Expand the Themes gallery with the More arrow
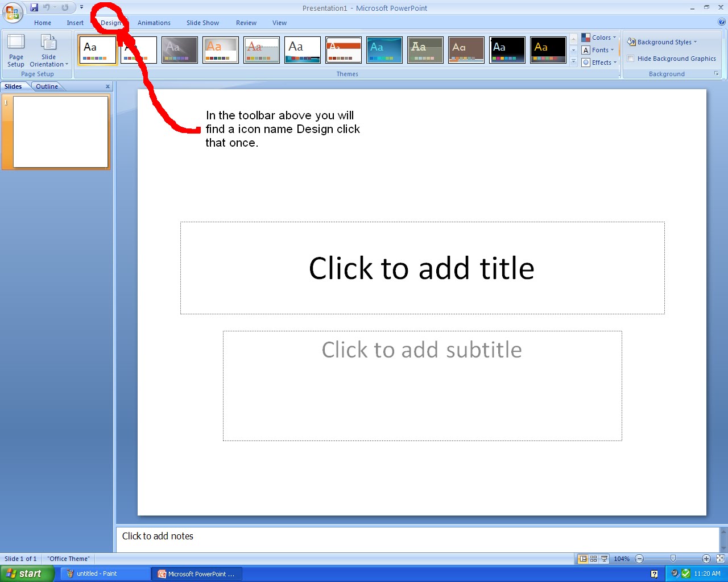Screen dimensions: 728x582 [x=573, y=61]
